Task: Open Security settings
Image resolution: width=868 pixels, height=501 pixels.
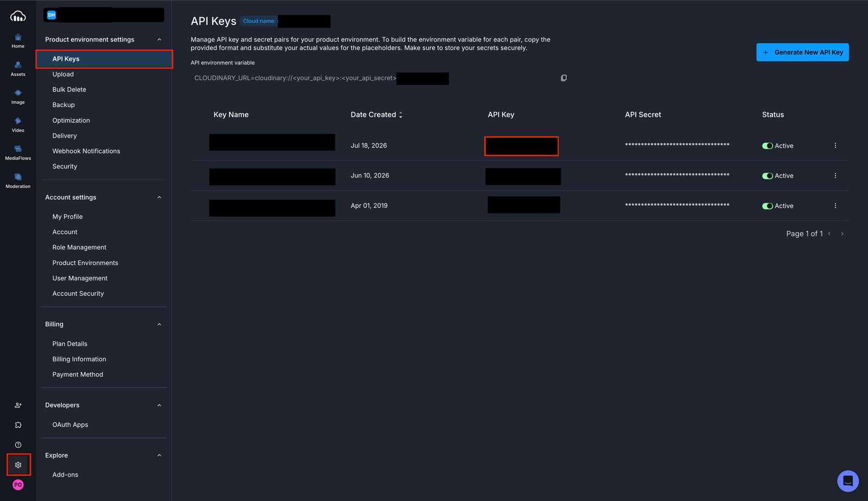Action: 65,167
